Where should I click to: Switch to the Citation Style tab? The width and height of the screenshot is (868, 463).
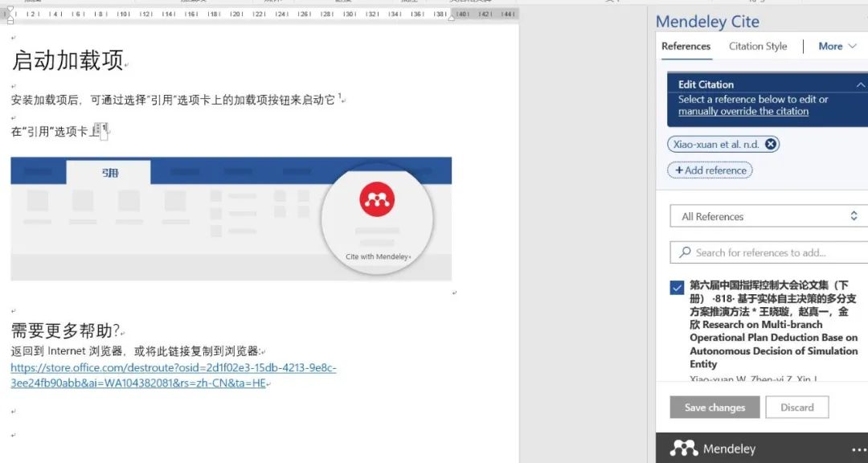point(758,47)
